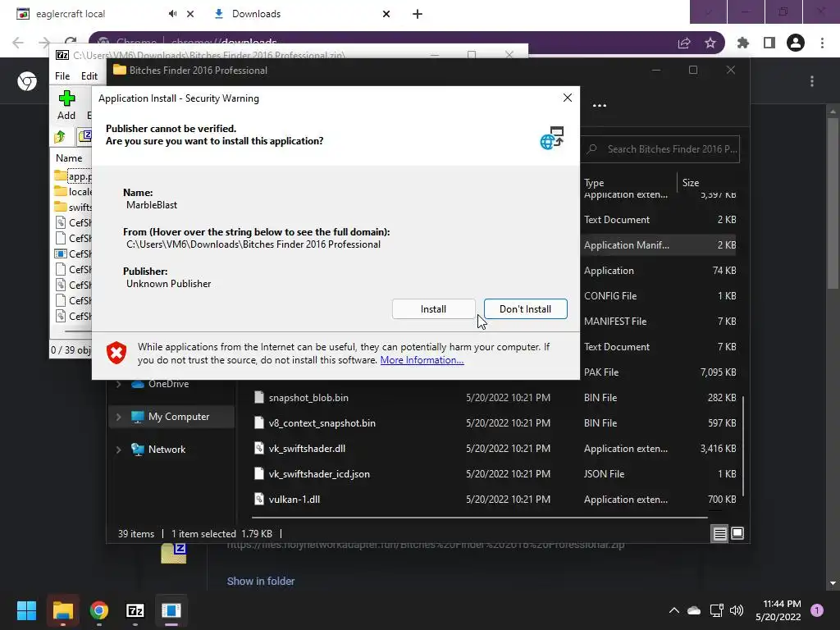Select the locale folder in 7-Zip

click(73, 192)
